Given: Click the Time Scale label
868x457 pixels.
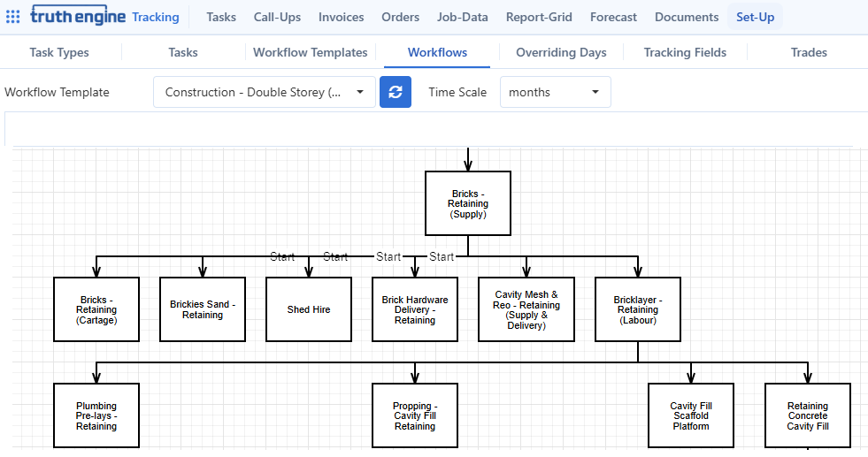Looking at the screenshot, I should pos(457,92).
